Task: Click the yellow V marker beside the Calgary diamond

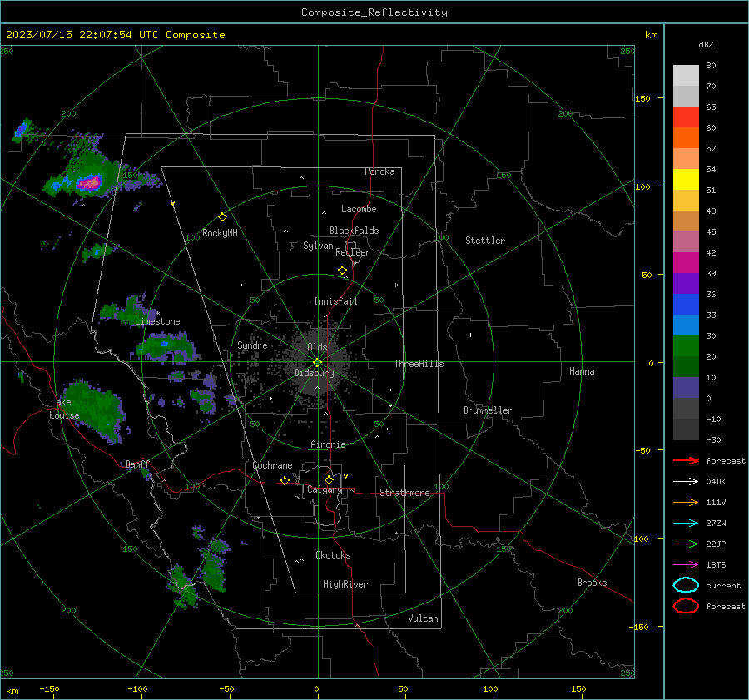Action: click(x=346, y=476)
